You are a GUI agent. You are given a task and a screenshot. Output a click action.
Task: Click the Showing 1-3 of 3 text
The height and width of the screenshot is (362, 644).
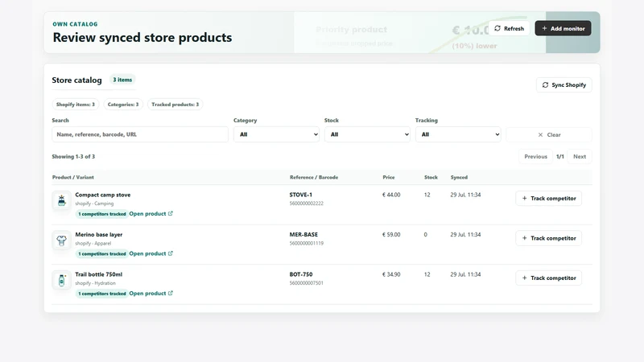(x=73, y=156)
